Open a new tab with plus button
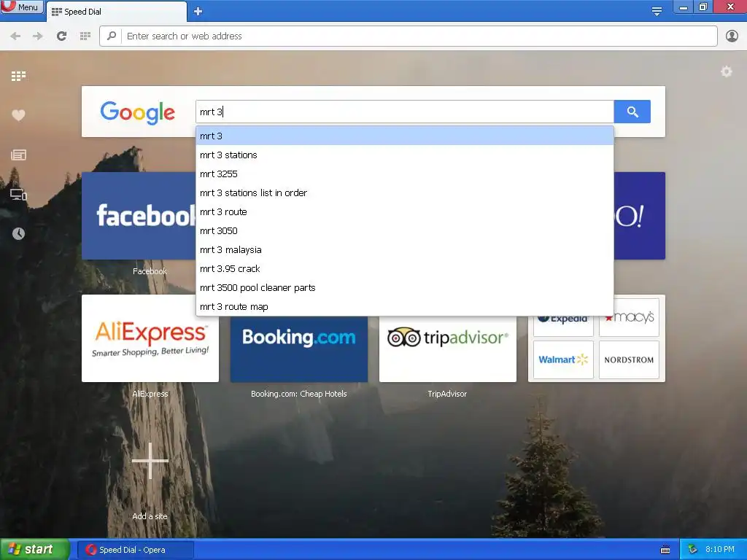The image size is (747, 560). pos(198,12)
